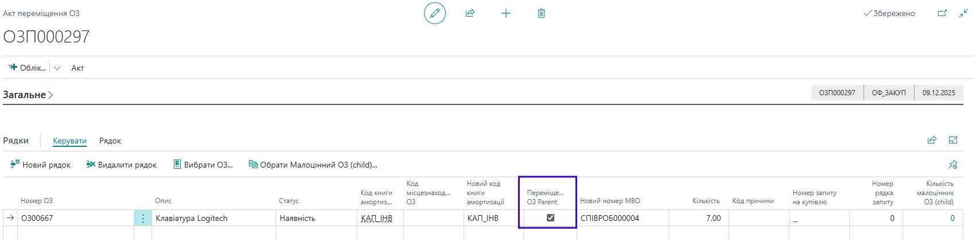Viewport: 980px width, 241px height.
Task: Click the Номер ОЗ field О300667
Action: pyautogui.click(x=75, y=219)
